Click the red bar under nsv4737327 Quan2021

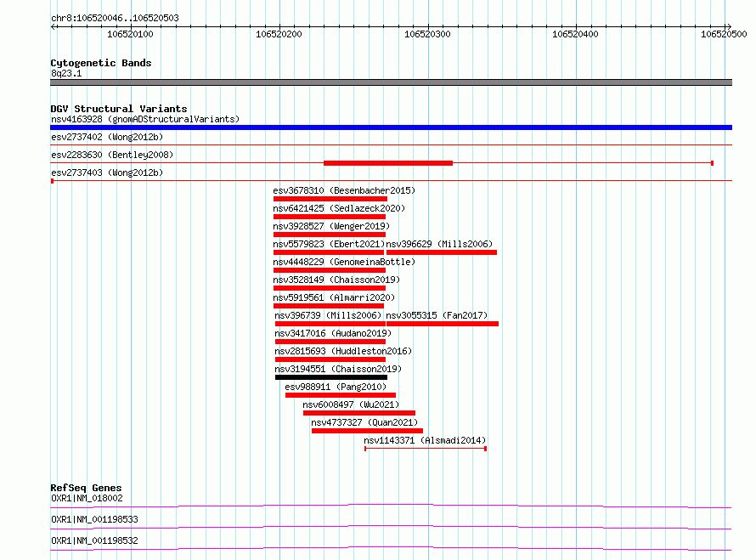[x=368, y=431]
